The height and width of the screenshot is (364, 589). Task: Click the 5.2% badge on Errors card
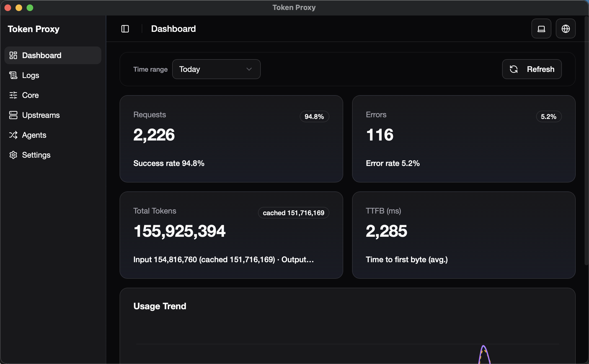(x=549, y=116)
